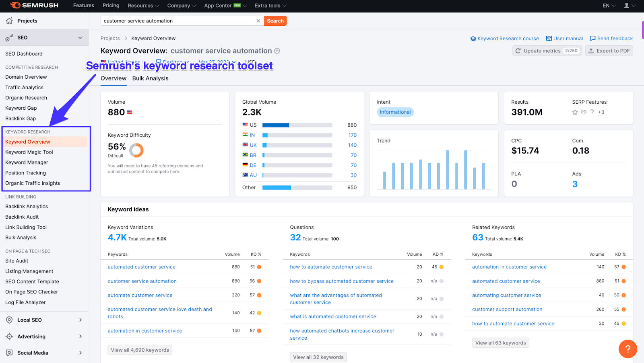Screen dimensions: 644x363
Task: Open 'automated customer service love death and robots' keyword
Action: point(160,313)
